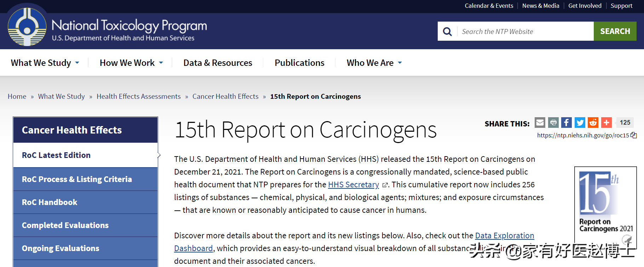The height and width of the screenshot is (267, 644).
Task: Open the Support link
Action: 621,6
